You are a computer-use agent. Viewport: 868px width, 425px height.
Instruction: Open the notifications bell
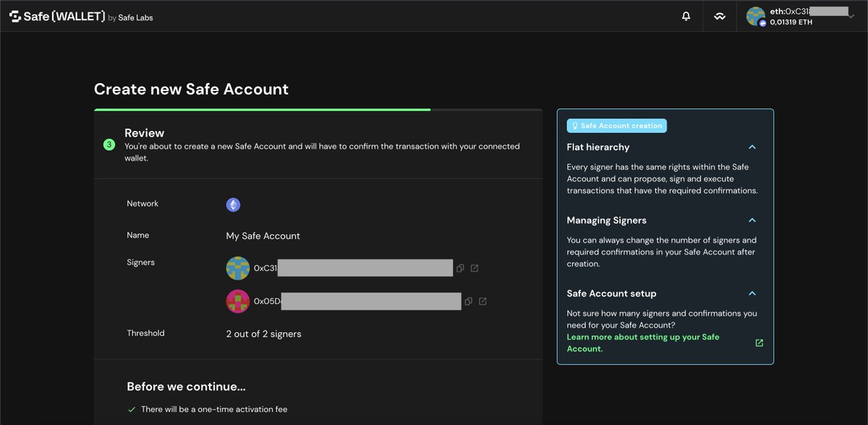686,16
